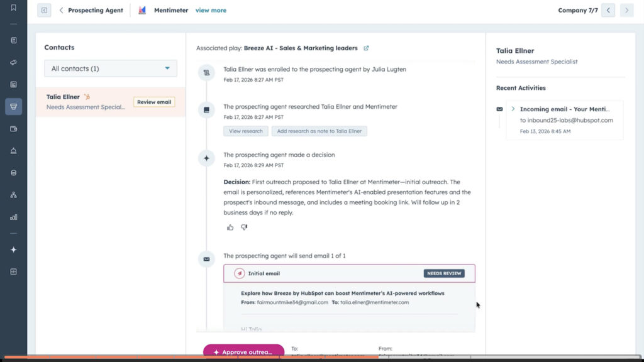644x362 pixels.
Task: Give thumbs up on the decision
Action: click(230, 228)
